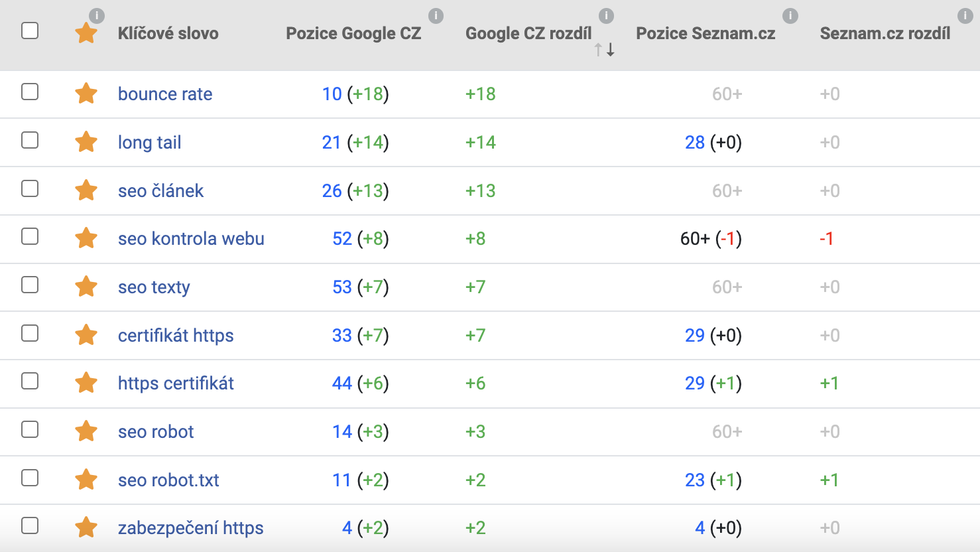980x552 pixels.
Task: Click info icon above Pozice Seznam.cz
Action: (x=790, y=15)
